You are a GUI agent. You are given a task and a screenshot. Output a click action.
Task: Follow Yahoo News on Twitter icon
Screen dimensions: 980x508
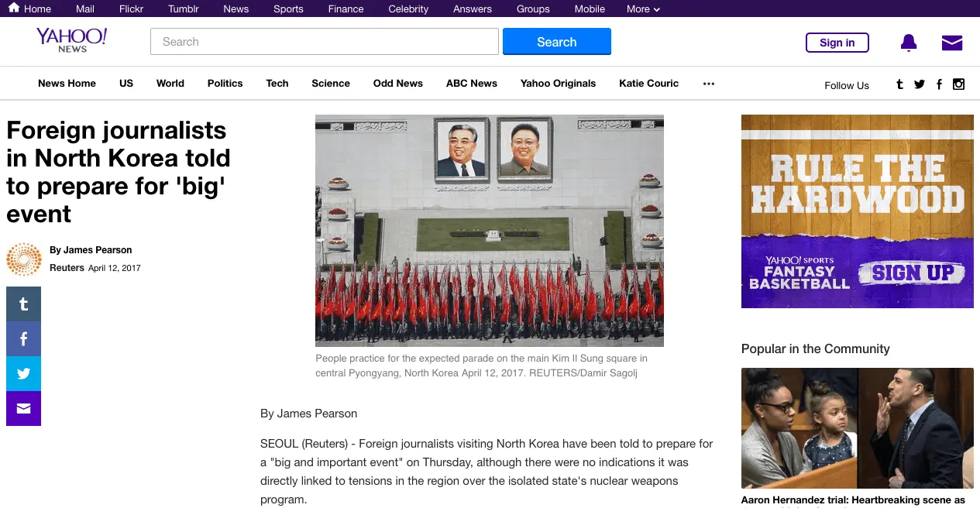[x=919, y=84]
